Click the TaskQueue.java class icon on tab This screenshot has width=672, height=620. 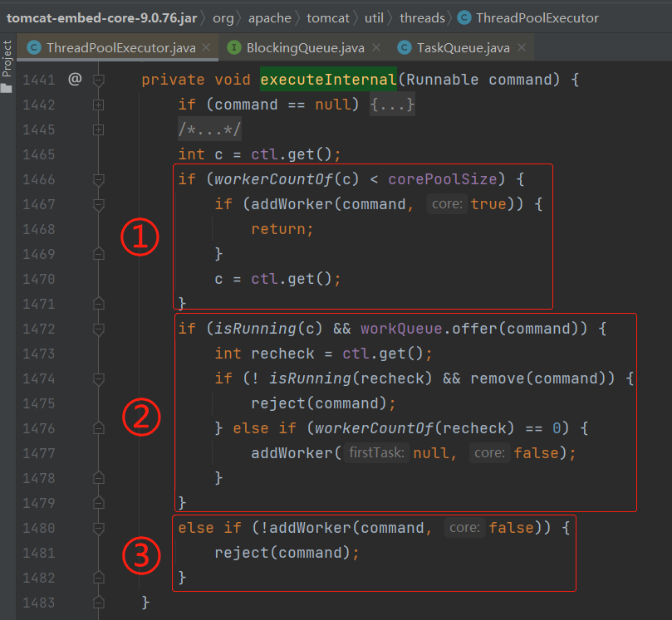click(x=405, y=48)
